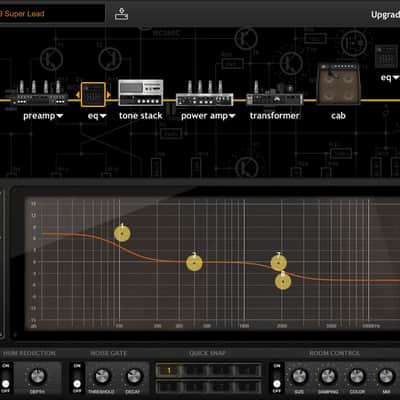Click the save preset icon
400x400 pixels.
pos(121,14)
